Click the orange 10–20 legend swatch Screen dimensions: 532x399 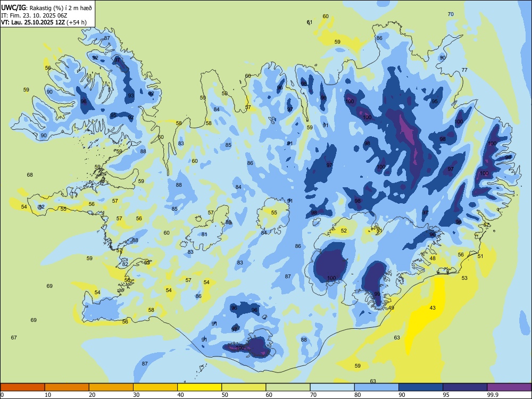67,387
